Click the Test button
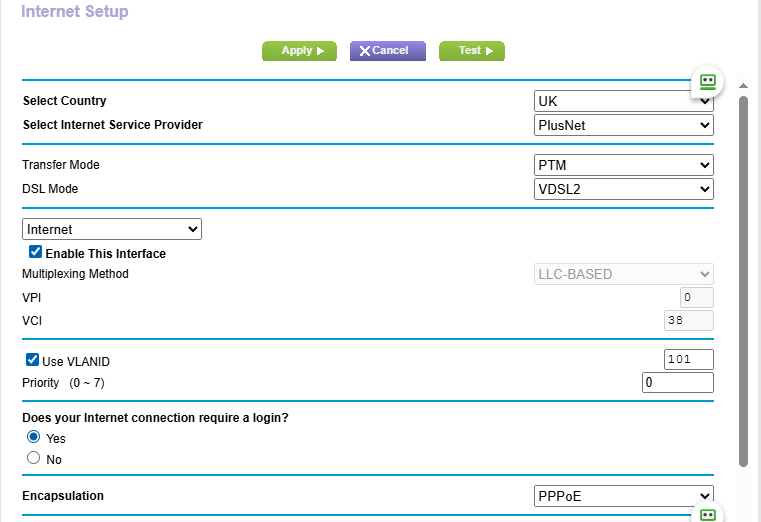Image resolution: width=761 pixels, height=522 pixels. coord(471,51)
